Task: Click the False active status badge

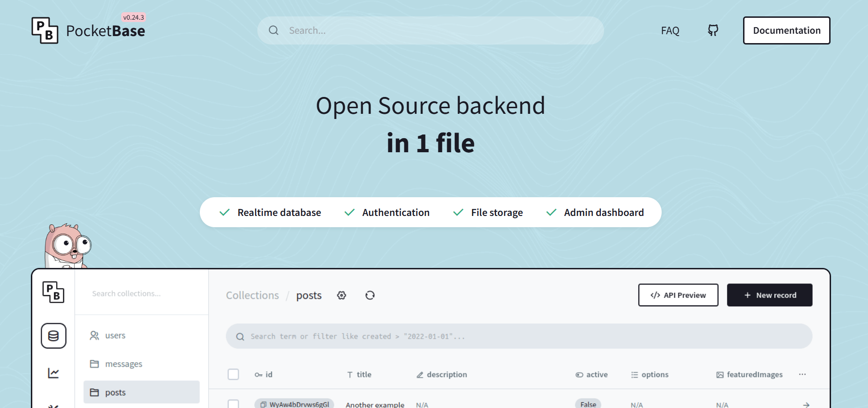Action: pyautogui.click(x=588, y=404)
